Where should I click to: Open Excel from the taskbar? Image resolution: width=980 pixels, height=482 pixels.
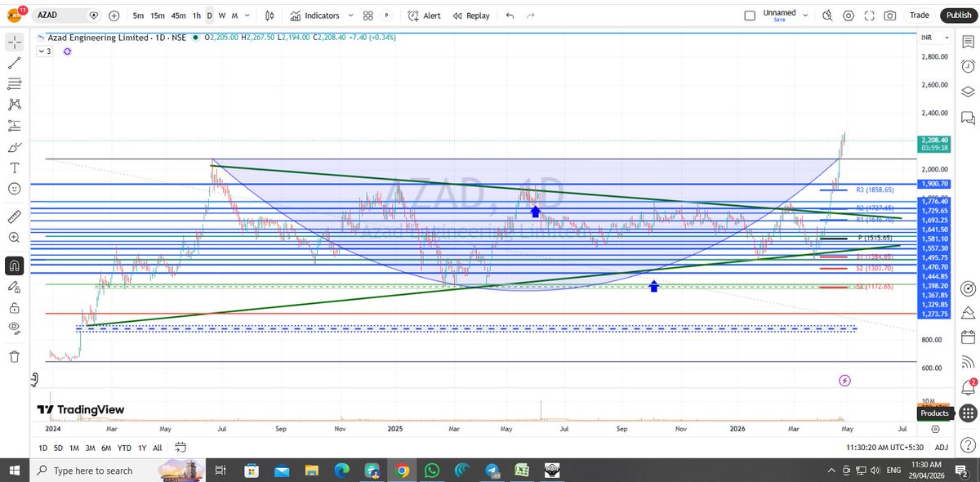[x=520, y=471]
